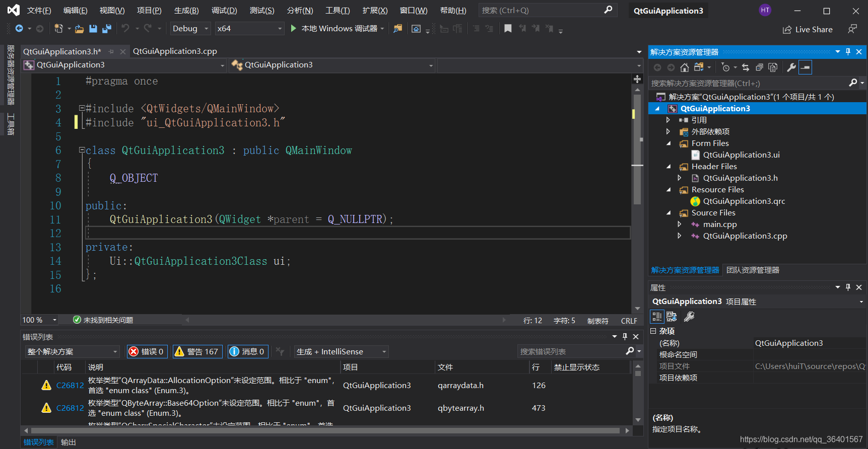Navigate backward with the toolbar back arrow
Image resolution: width=868 pixels, height=449 pixels.
pos(19,29)
